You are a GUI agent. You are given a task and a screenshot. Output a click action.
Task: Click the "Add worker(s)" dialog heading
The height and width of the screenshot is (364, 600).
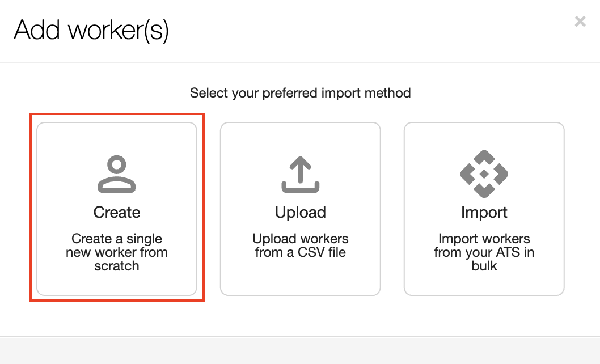[x=91, y=29]
